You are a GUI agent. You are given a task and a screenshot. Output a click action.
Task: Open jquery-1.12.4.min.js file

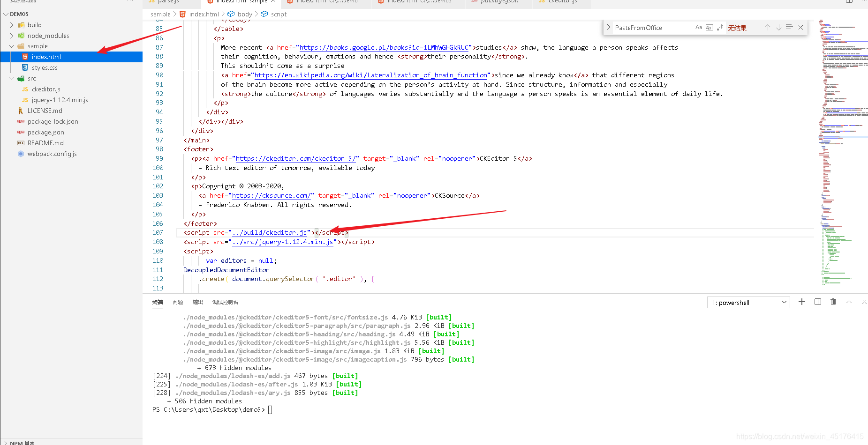[x=60, y=100]
